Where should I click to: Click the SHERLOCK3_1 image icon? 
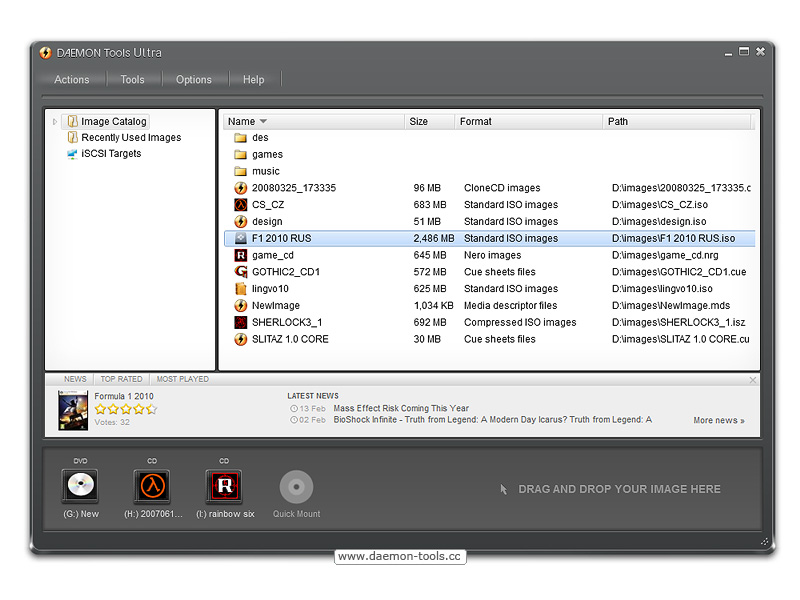tap(240, 322)
